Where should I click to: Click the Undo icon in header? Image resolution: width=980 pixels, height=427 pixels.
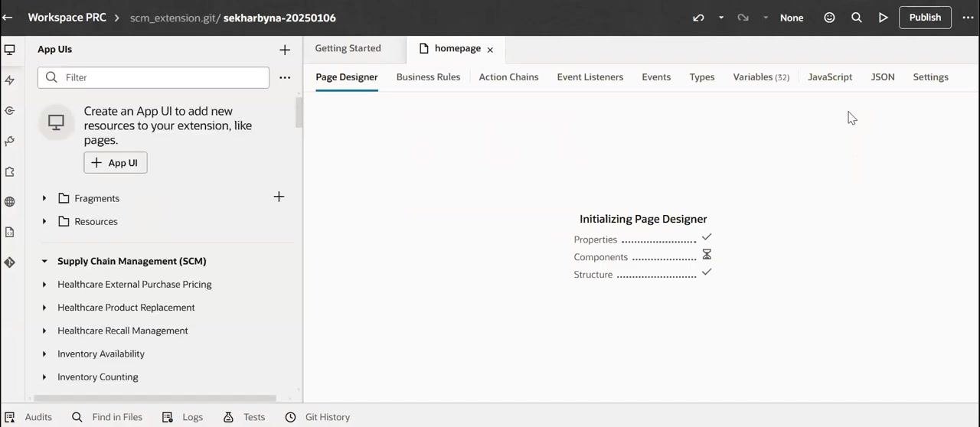pos(698,18)
